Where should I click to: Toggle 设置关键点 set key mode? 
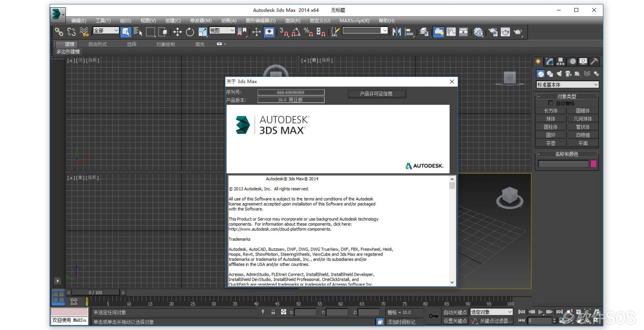point(455,321)
